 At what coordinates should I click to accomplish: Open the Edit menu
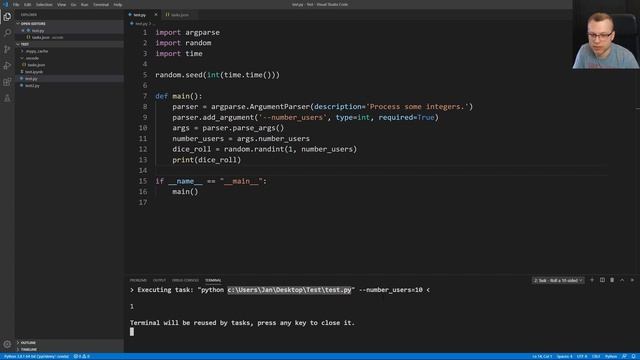[27, 4]
